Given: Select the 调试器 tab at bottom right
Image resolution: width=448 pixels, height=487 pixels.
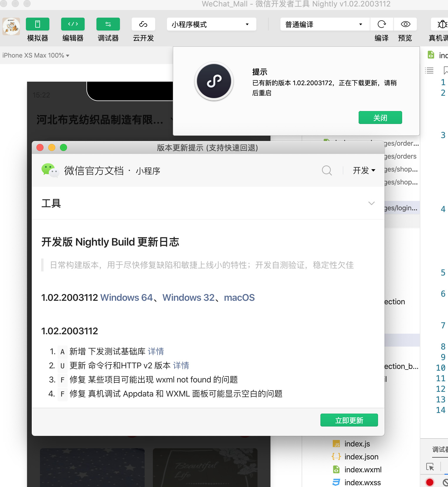Looking at the screenshot, I should click(x=440, y=449).
